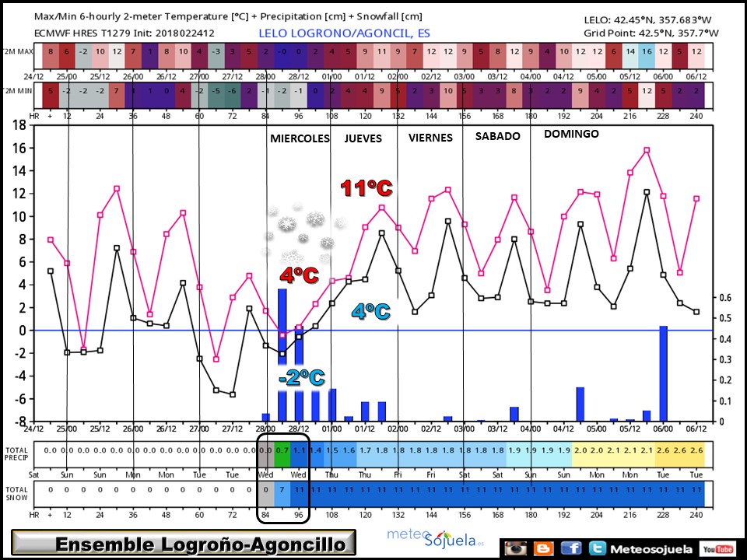
Task: Open the Blogger icon link
Action: pos(544,548)
